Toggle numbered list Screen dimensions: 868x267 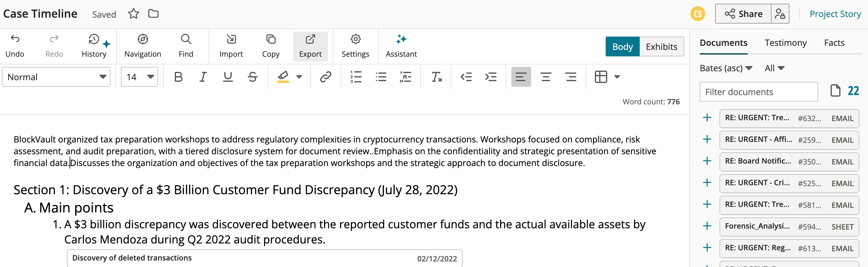356,77
